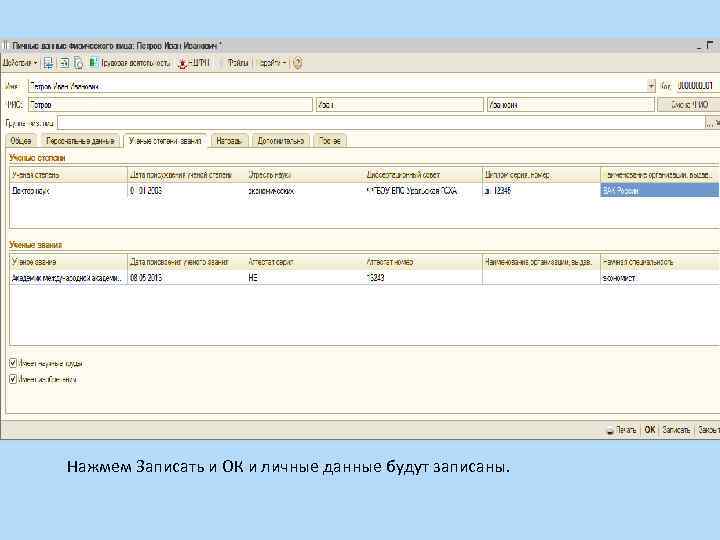Switch to the Прочее tab
The image size is (720, 540).
[330, 141]
